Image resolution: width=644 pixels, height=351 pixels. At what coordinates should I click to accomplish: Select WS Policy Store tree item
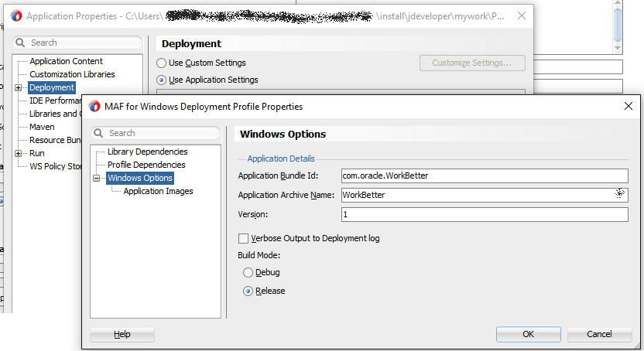55,166
